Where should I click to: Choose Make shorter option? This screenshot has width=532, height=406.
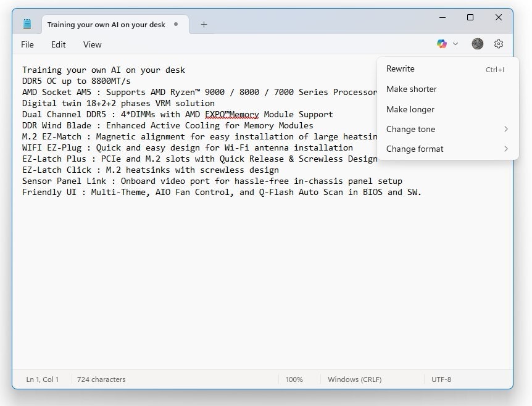point(411,89)
